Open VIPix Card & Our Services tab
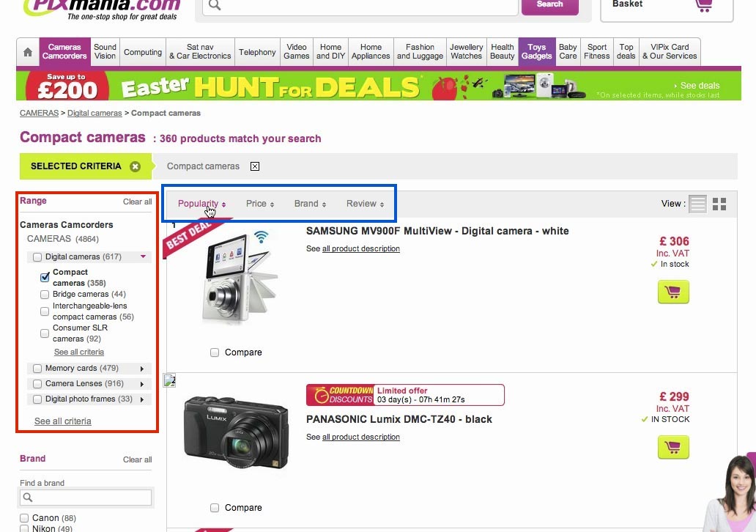Viewport: 756px width, 532px height. click(670, 51)
